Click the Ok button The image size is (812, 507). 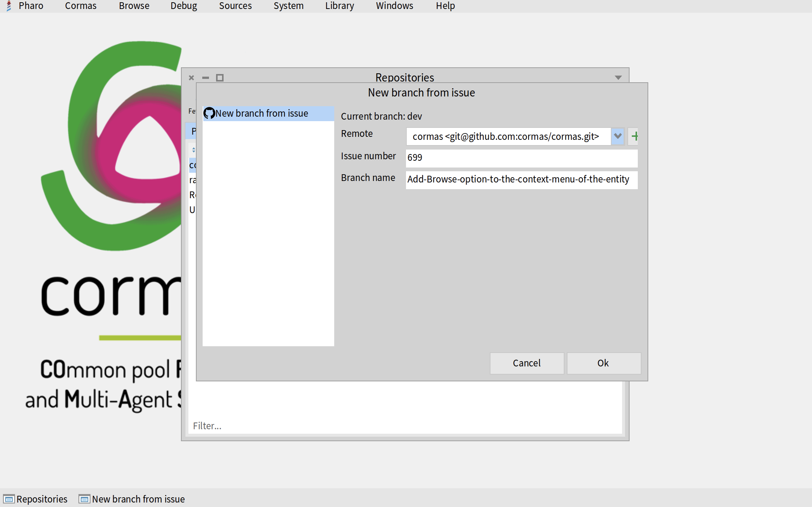pos(603,363)
